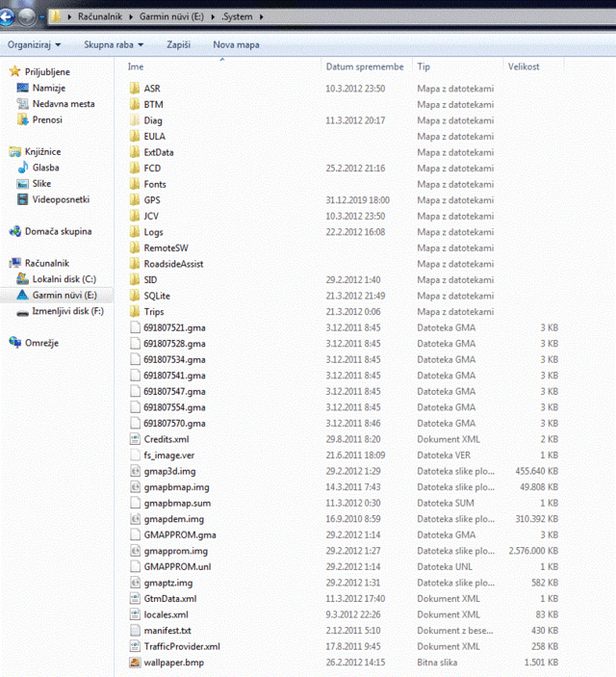Click the Garmin nüvi drive icon in sidebar
The height and width of the screenshot is (677, 616).
coord(22,296)
